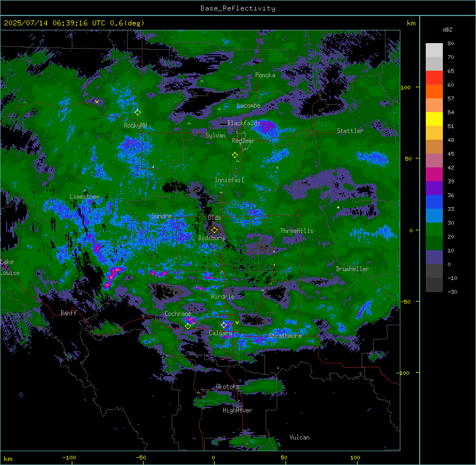The height and width of the screenshot is (465, 476).
Task: Select the red 60-65 dBZ legend swatch
Action: 434,78
